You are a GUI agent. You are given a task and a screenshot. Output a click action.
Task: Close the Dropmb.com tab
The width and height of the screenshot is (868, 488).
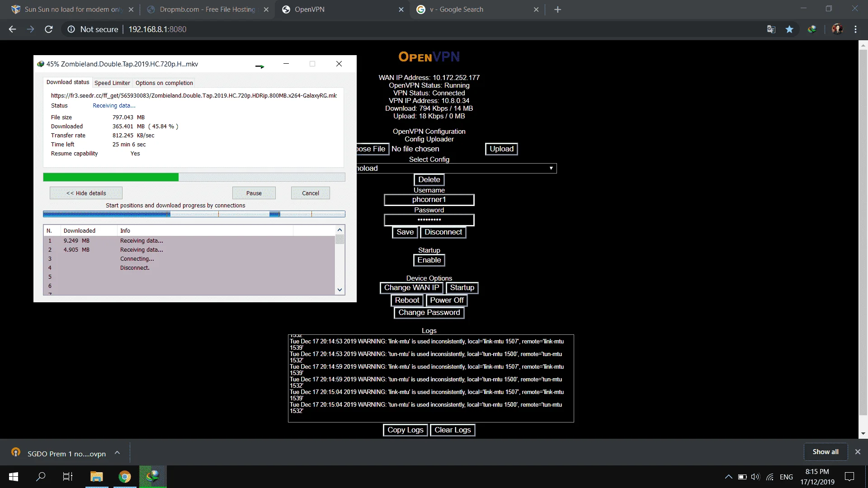coord(266,9)
